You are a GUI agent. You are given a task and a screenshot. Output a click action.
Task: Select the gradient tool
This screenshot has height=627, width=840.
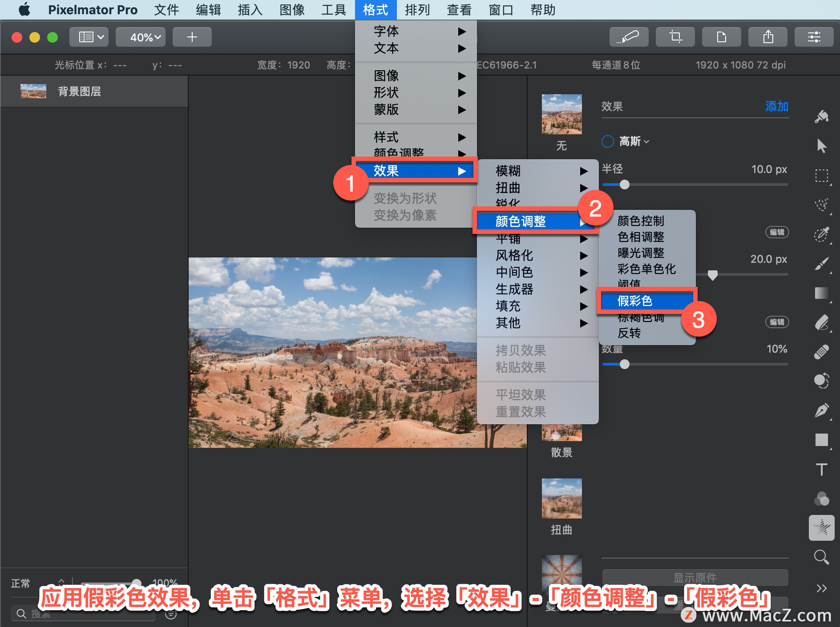[821, 293]
